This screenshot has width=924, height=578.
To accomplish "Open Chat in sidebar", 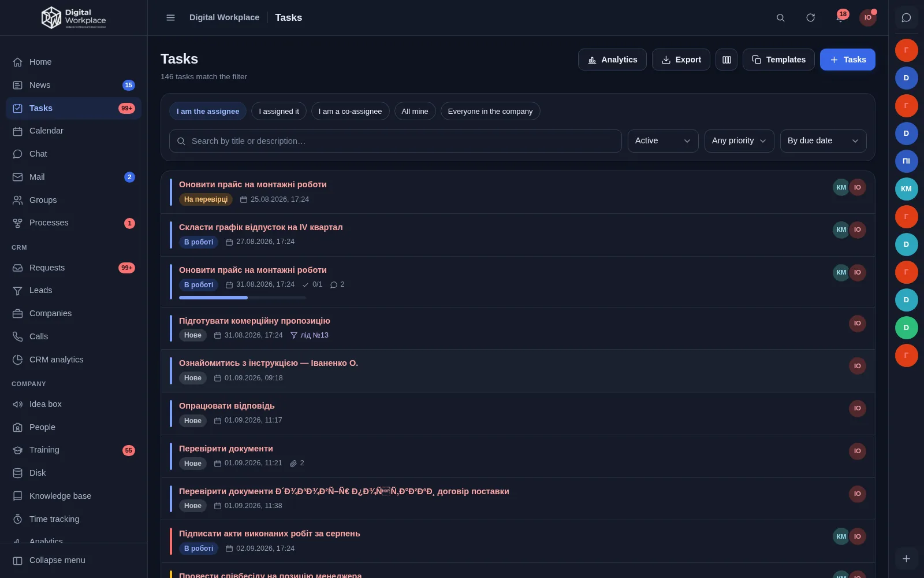I will (x=74, y=154).
